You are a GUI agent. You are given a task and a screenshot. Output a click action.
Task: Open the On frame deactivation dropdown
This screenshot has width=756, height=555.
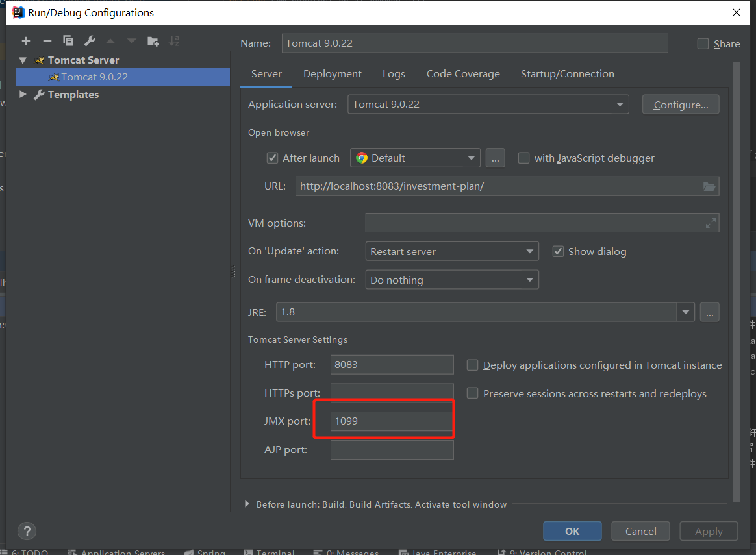(452, 280)
